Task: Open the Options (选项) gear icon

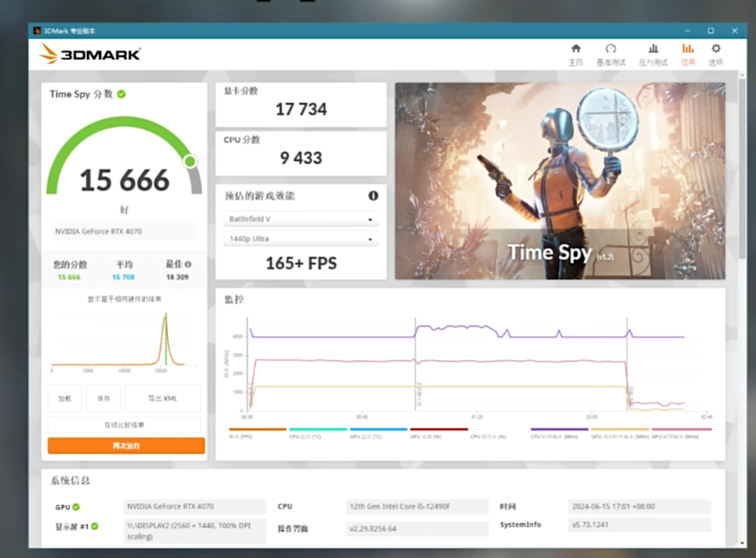Action: 715,55
